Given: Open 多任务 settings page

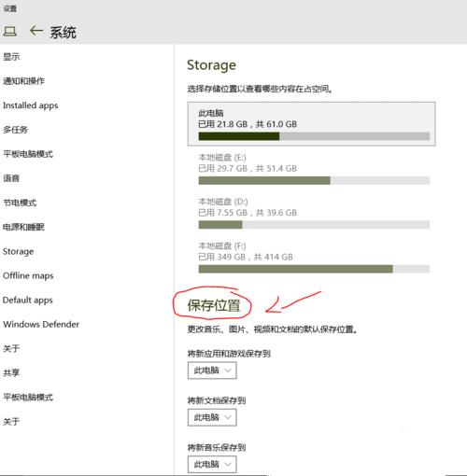Looking at the screenshot, I should coord(16,130).
